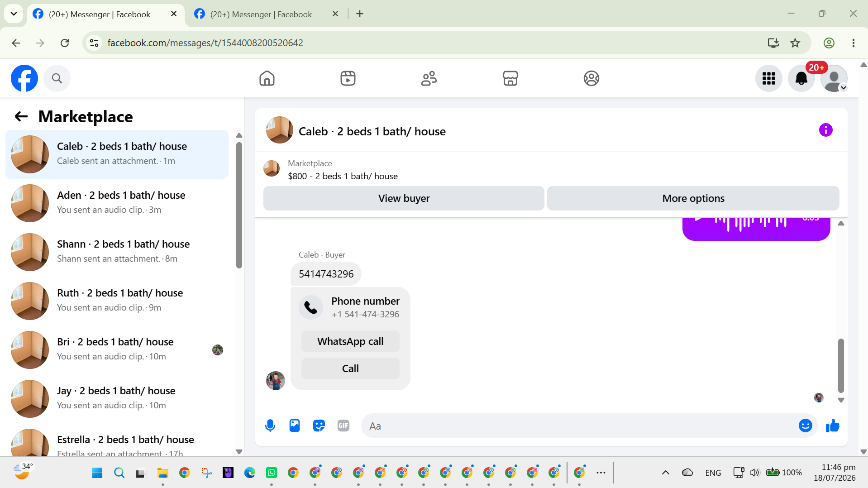Click the chat messages scrollbar thumb
The width and height of the screenshot is (868, 488).
pos(841,365)
